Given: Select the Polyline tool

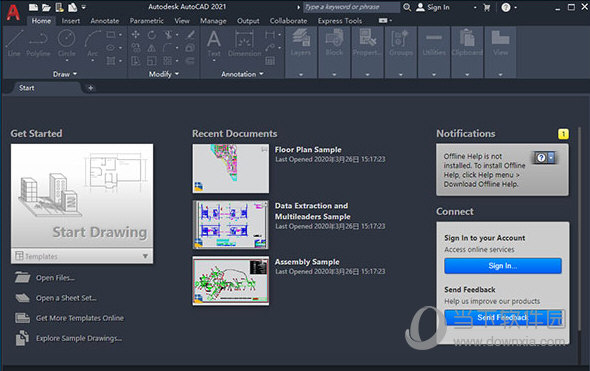Looking at the screenshot, I should (38, 43).
